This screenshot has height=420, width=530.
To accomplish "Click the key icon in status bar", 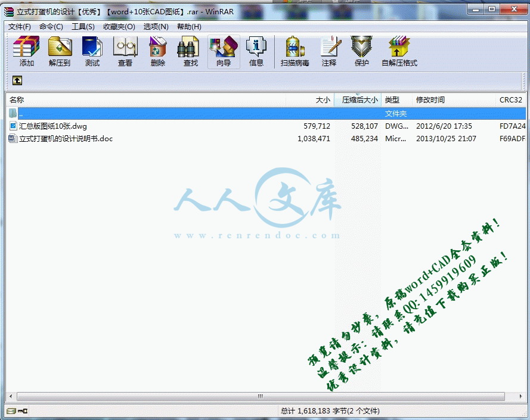I will coord(23,411).
